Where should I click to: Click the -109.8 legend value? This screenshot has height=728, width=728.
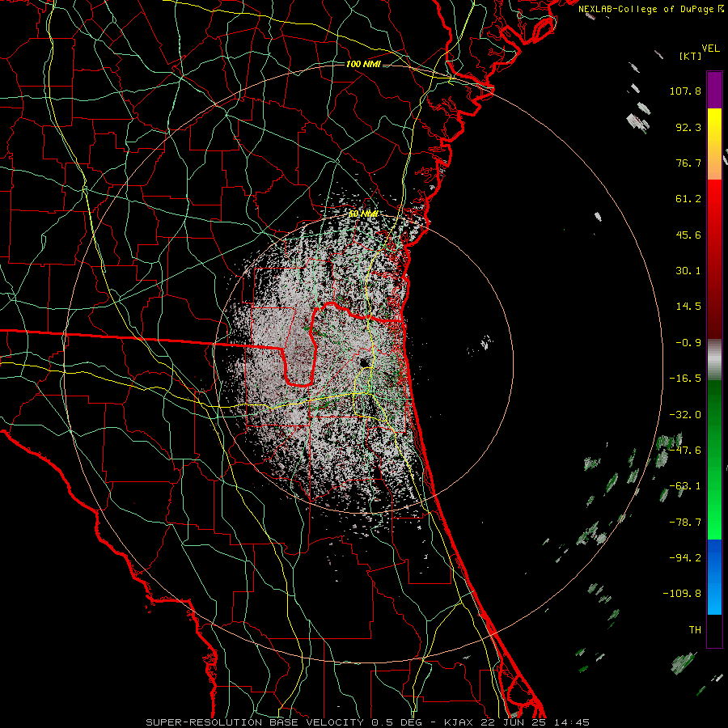pyautogui.click(x=682, y=594)
